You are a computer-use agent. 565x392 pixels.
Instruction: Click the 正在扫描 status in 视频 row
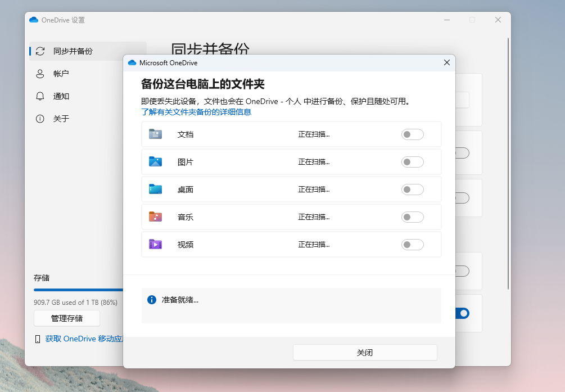314,245
